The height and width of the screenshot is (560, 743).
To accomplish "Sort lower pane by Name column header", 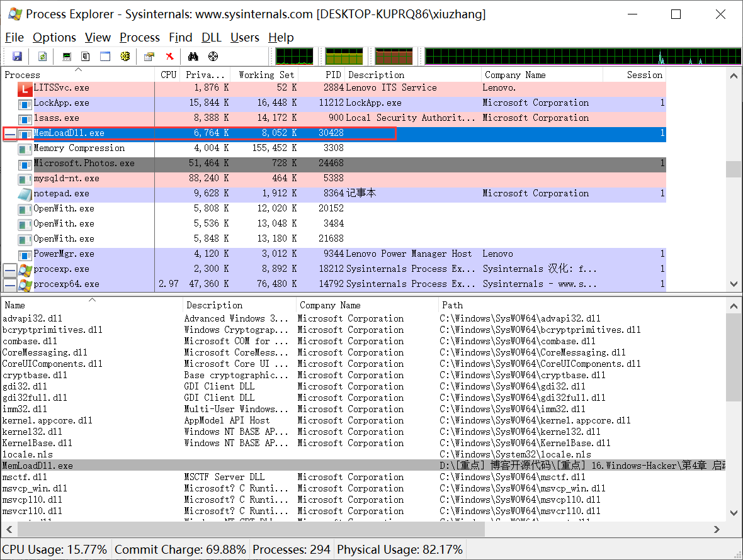I will tap(92, 305).
